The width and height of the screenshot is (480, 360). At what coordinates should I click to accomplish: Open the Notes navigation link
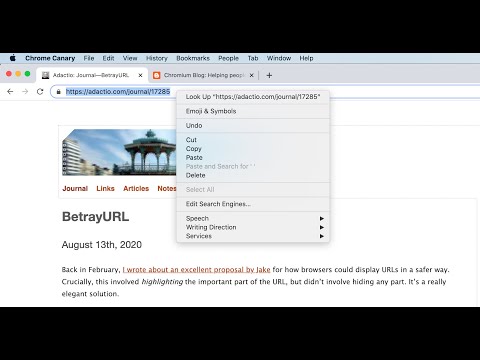(x=167, y=188)
